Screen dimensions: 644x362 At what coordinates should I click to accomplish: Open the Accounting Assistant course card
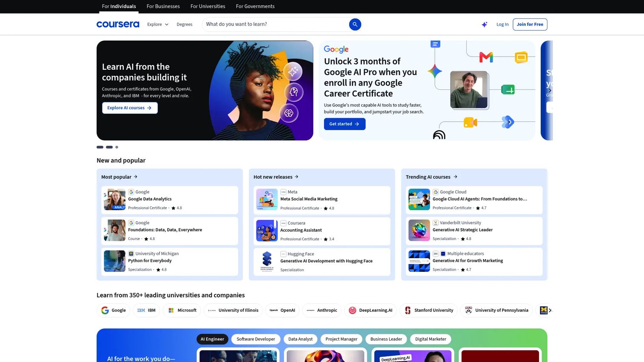pos(322,231)
